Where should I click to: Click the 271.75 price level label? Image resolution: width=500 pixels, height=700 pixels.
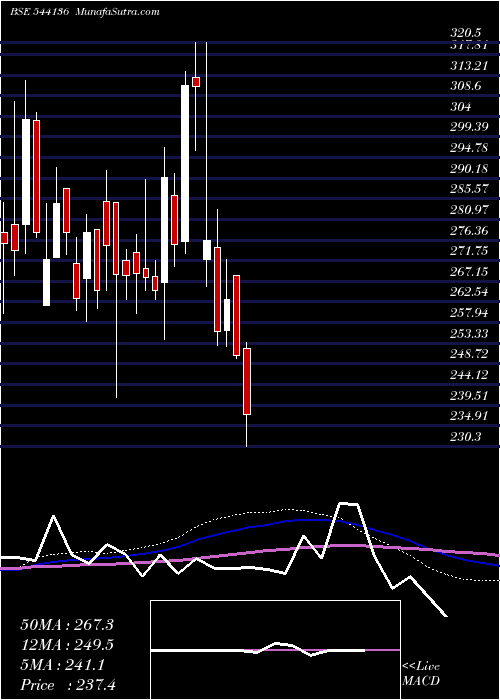[469, 251]
